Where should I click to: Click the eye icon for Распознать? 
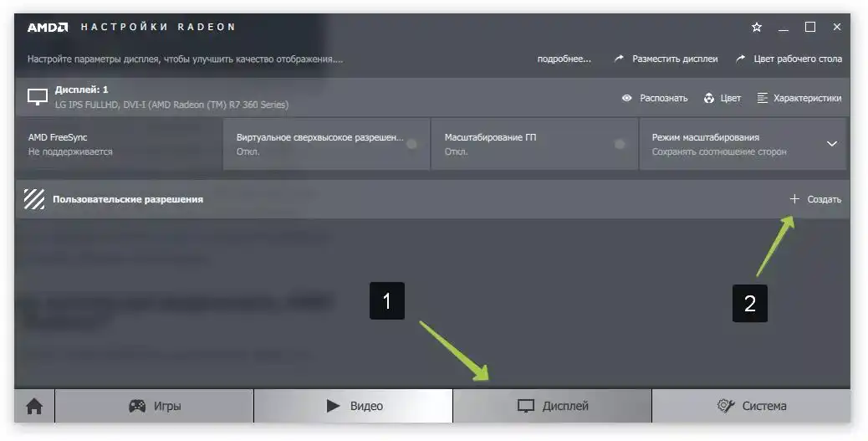pyautogui.click(x=626, y=98)
